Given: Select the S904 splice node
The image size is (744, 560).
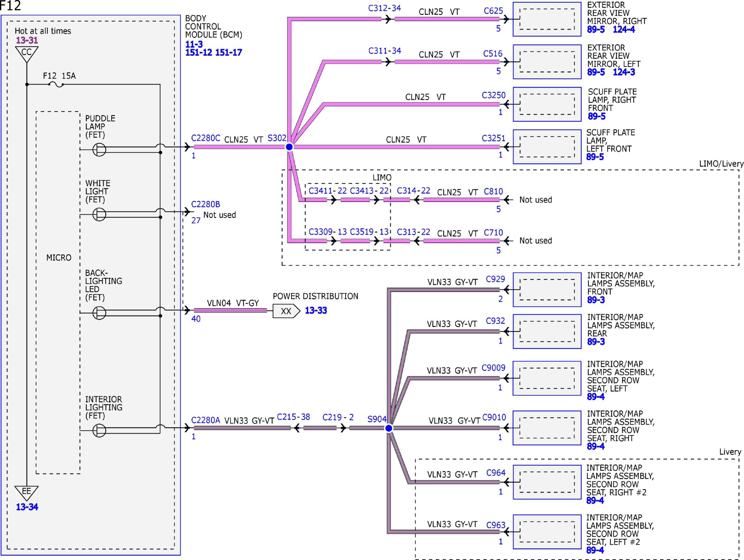Looking at the screenshot, I should 389,428.
